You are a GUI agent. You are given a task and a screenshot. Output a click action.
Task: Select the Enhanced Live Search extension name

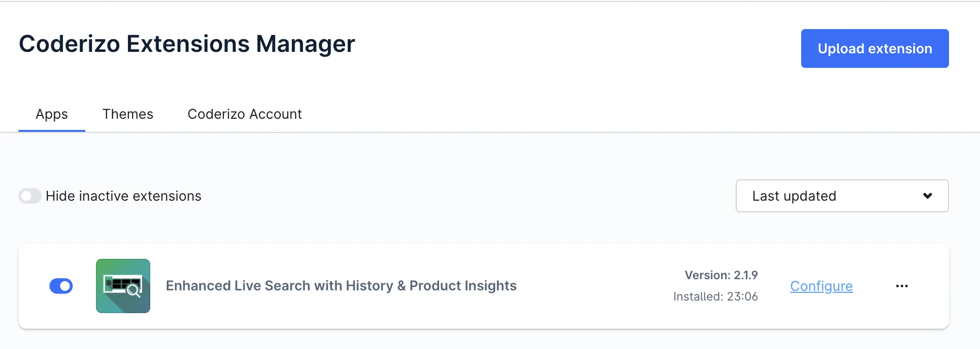point(341,286)
